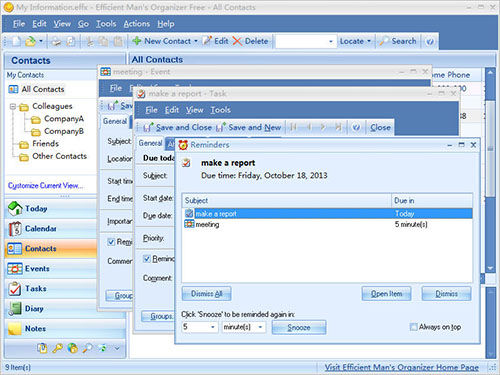
Task: Click the help icon in the main toolbar
Action: click(x=430, y=42)
